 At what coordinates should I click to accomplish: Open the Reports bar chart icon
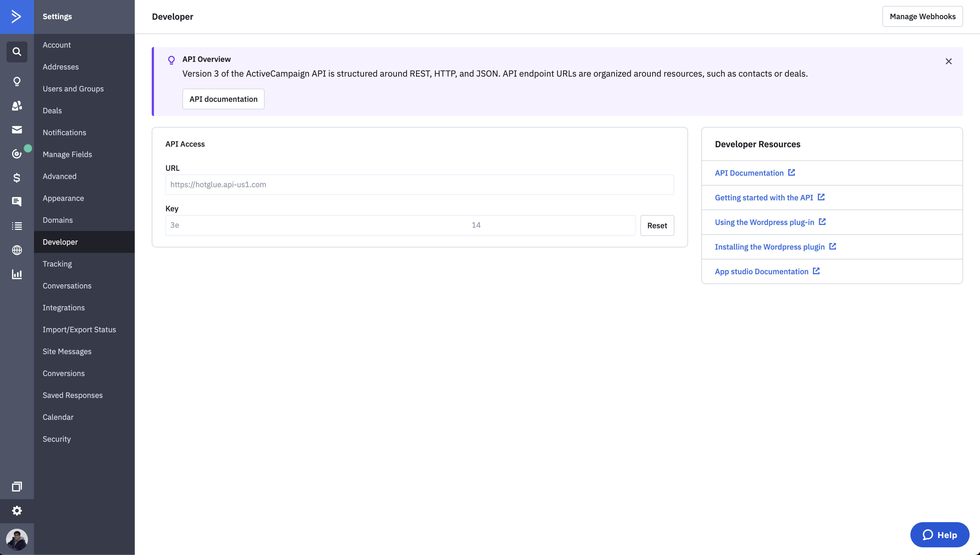tap(17, 274)
